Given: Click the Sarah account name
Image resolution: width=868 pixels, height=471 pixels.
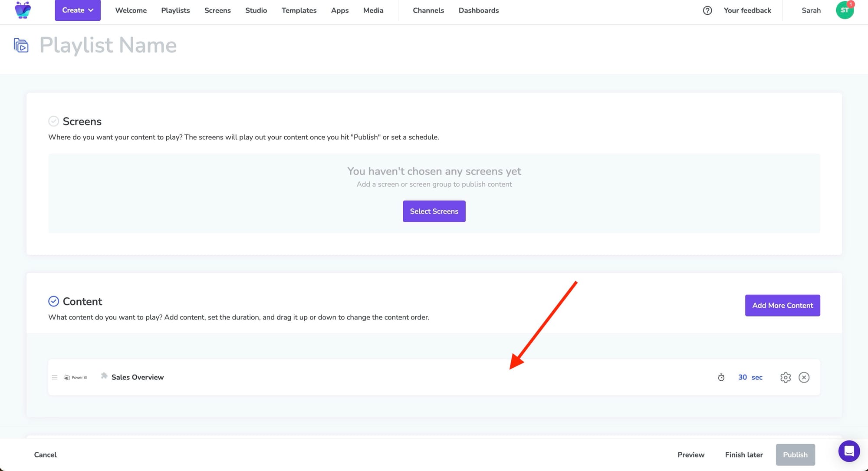Looking at the screenshot, I should (811, 10).
